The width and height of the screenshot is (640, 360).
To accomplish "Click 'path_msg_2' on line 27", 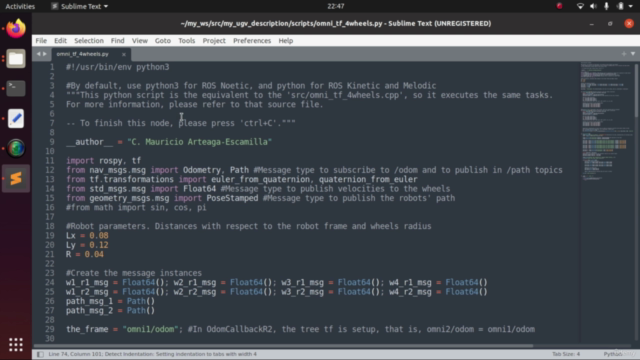I will [89, 311].
